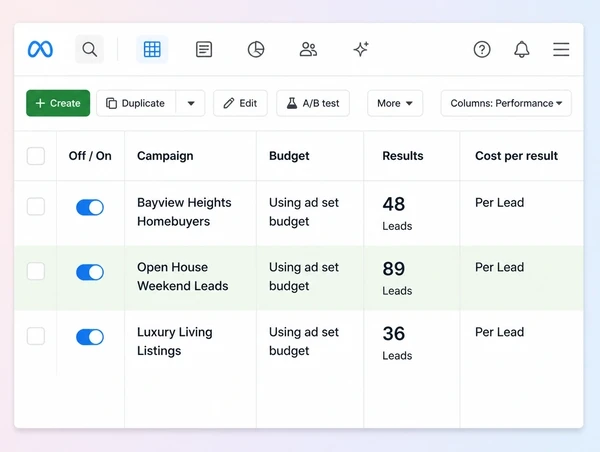This screenshot has width=600, height=452.
Task: Check the Bayview Heights Homebuyers row checkbox
Action: (x=36, y=207)
